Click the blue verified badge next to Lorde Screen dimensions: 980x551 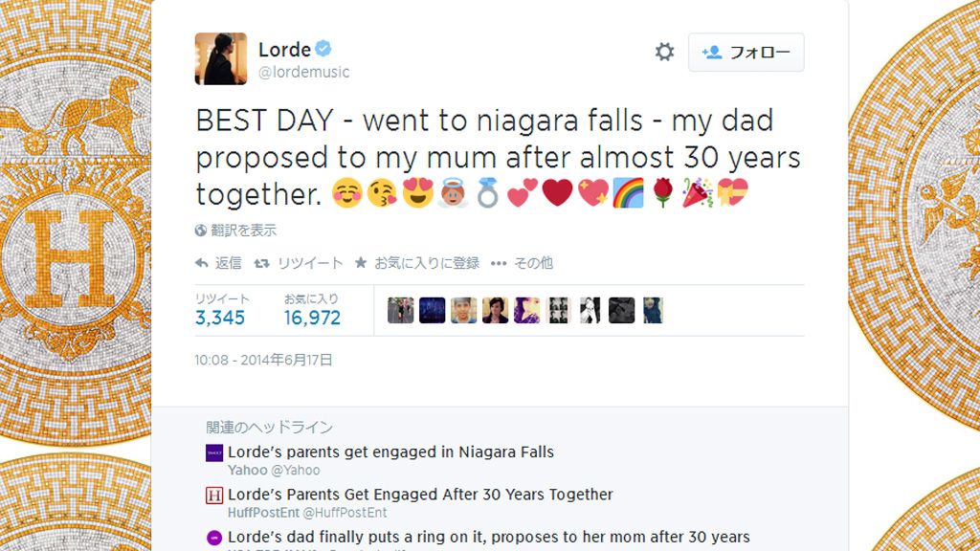click(x=324, y=49)
